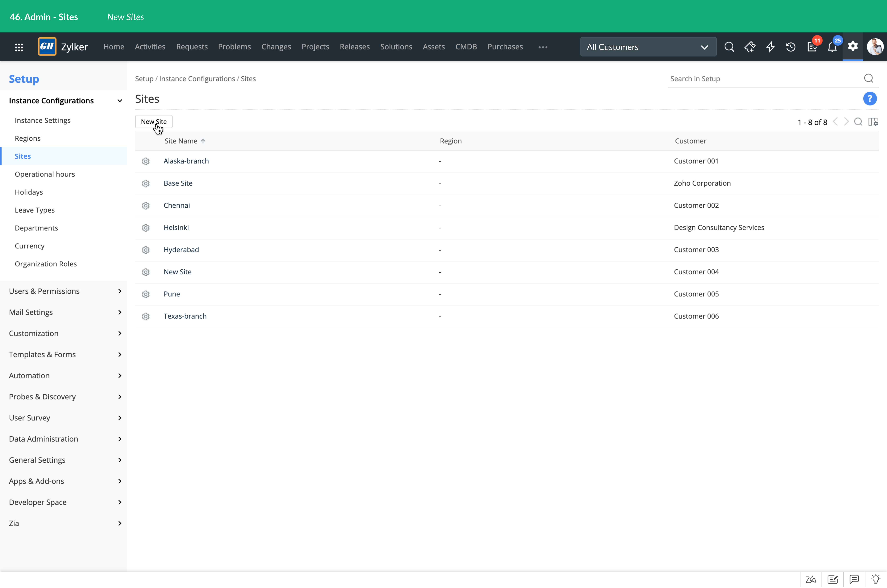This screenshot has width=887, height=588.
Task: Open the CMDB module tab
Action: point(466,47)
